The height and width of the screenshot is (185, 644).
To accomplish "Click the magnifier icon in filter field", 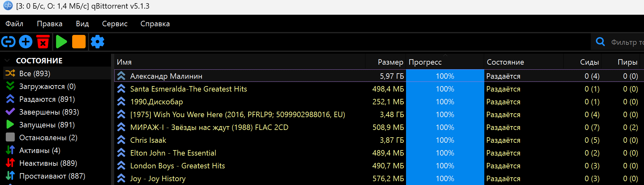I will point(600,42).
